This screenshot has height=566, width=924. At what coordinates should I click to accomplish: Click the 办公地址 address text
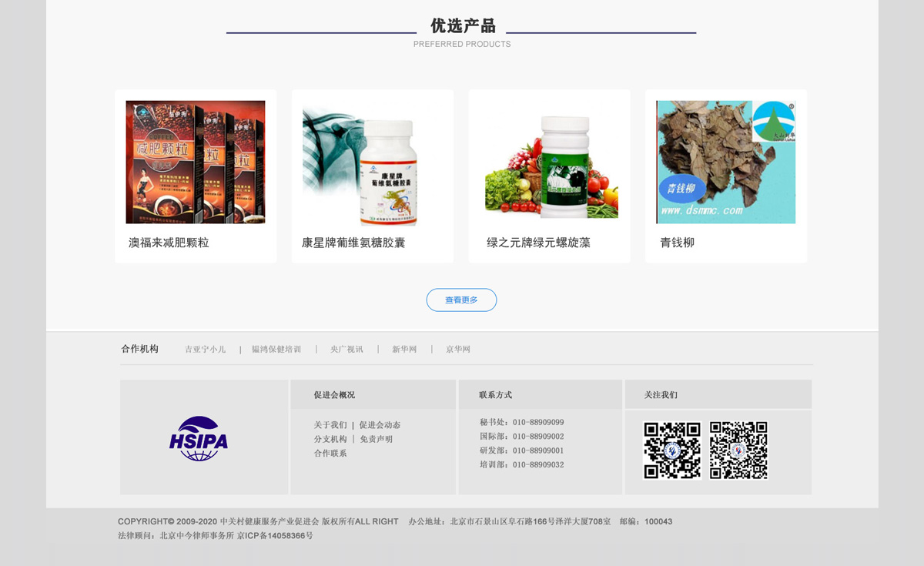(510, 521)
